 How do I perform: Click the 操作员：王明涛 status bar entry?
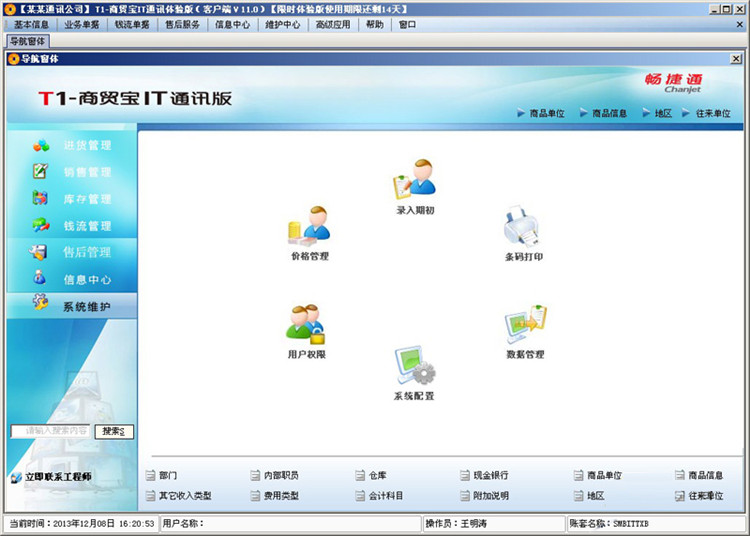(x=494, y=524)
